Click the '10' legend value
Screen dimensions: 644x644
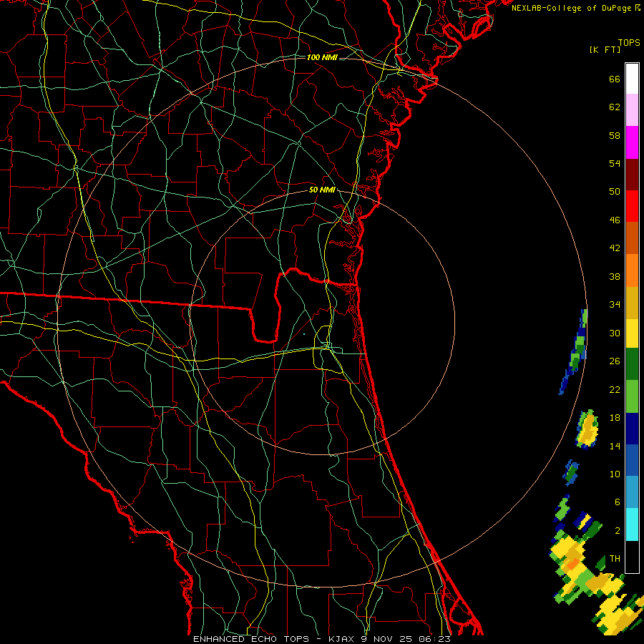pos(615,474)
